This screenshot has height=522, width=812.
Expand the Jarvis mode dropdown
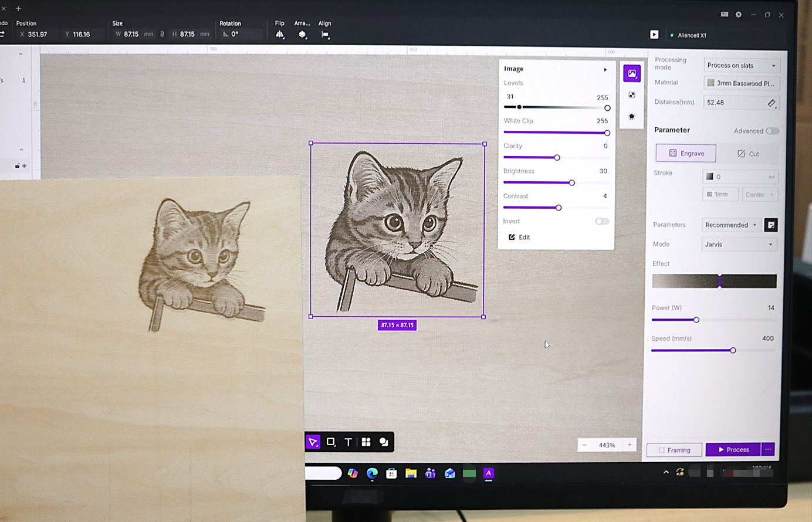(739, 245)
